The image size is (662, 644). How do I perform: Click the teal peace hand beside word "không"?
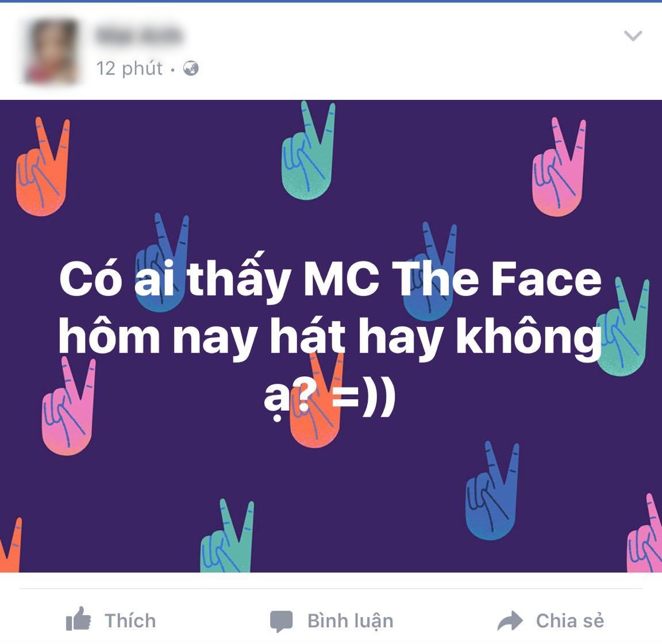622,326
